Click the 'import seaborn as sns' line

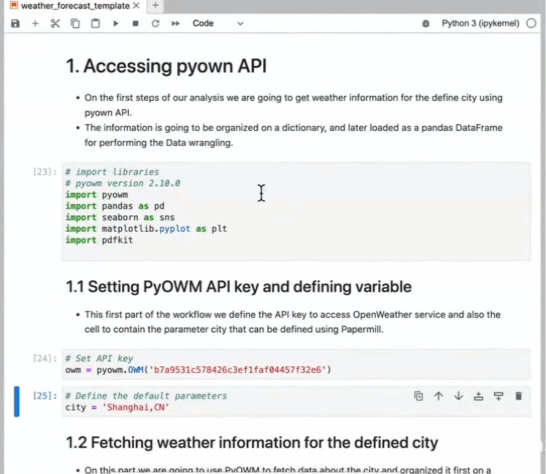point(120,217)
